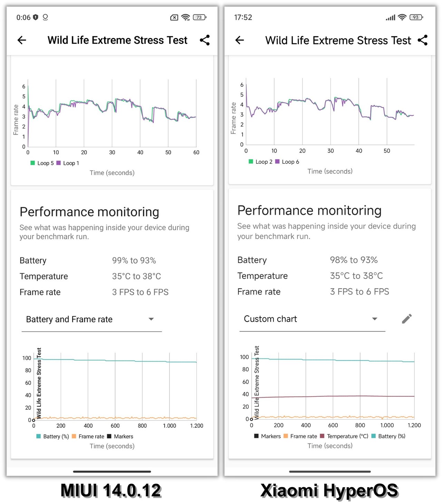Tap '99% to 93%' battery value

[134, 260]
